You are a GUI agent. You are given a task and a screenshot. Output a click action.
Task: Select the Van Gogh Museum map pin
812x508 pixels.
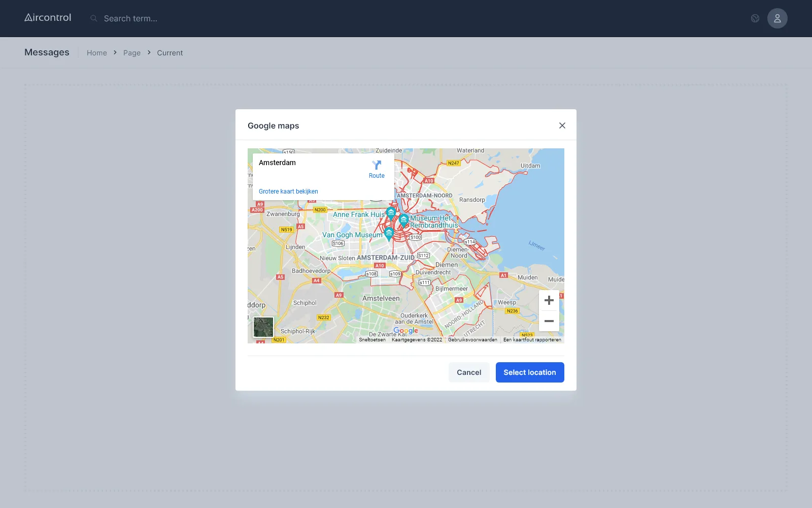pyautogui.click(x=389, y=234)
